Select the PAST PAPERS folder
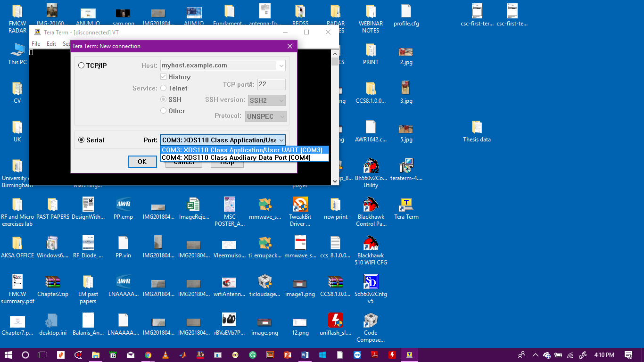Screen dimensions: 644x362 pos(53,209)
